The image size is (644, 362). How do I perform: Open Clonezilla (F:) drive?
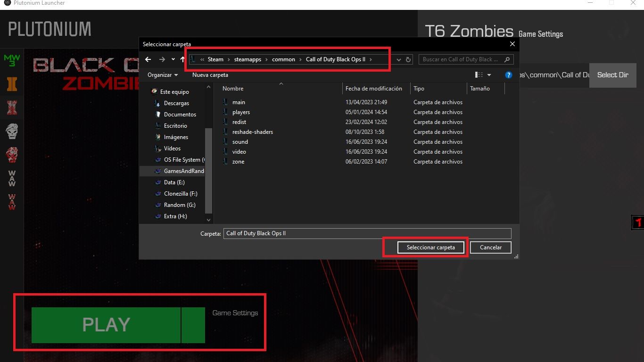(181, 194)
